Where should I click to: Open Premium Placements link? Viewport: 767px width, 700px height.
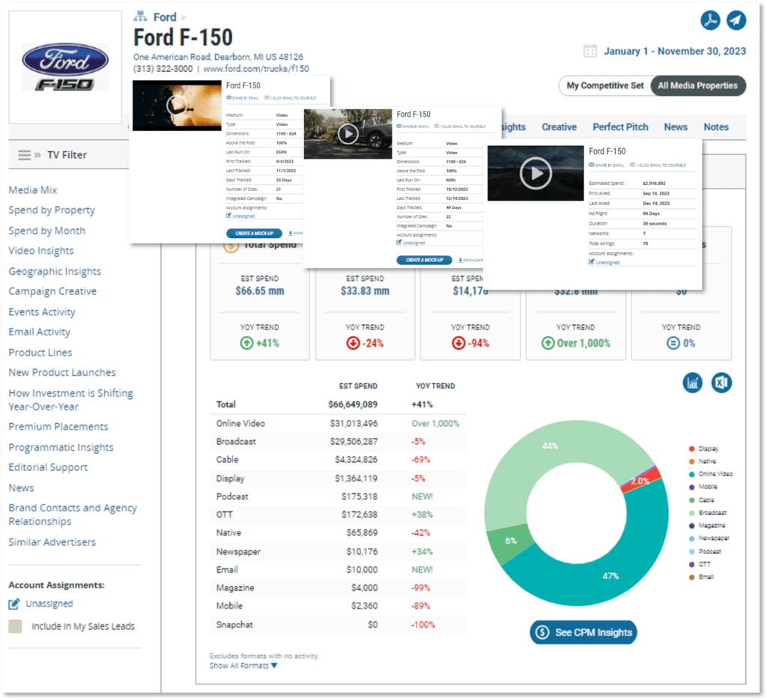(58, 427)
